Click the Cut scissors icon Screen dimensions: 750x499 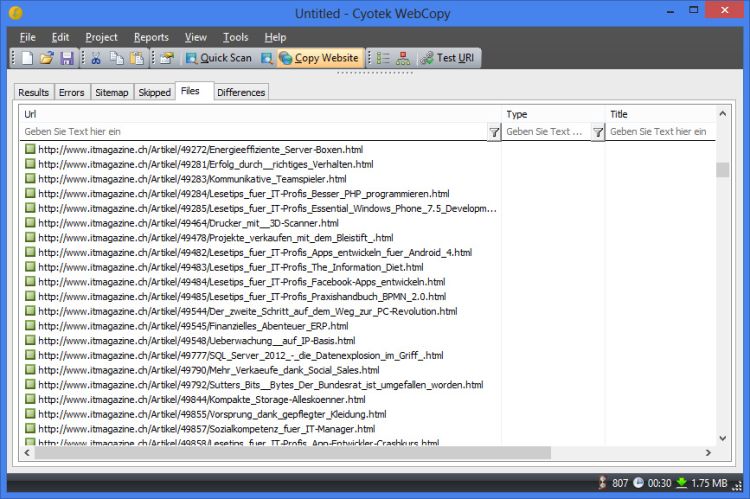(x=95, y=58)
